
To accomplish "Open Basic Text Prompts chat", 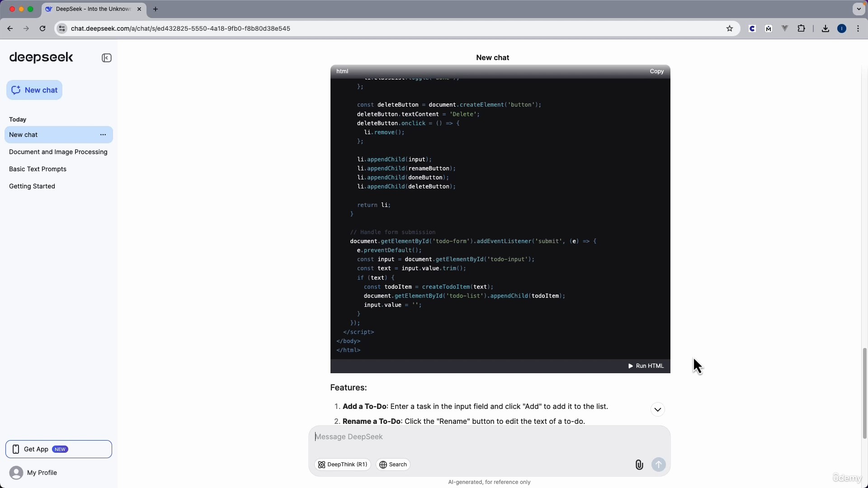I will pos(38,169).
